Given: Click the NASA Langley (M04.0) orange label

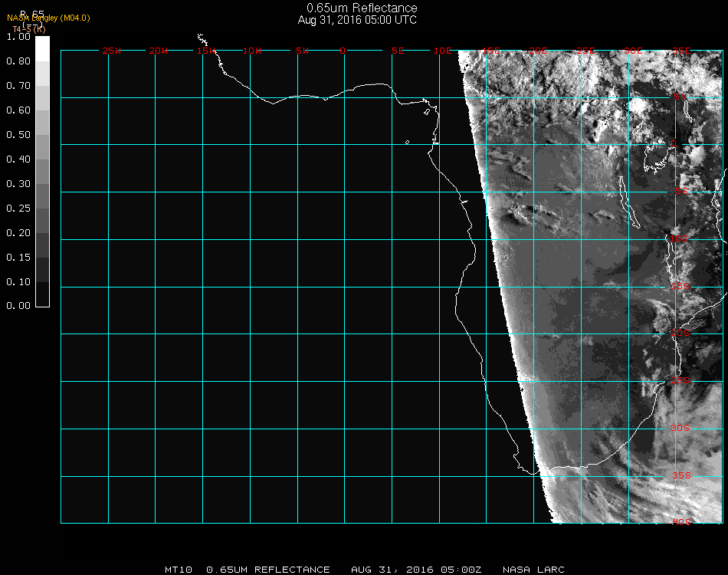Looking at the screenshot, I should (x=48, y=18).
